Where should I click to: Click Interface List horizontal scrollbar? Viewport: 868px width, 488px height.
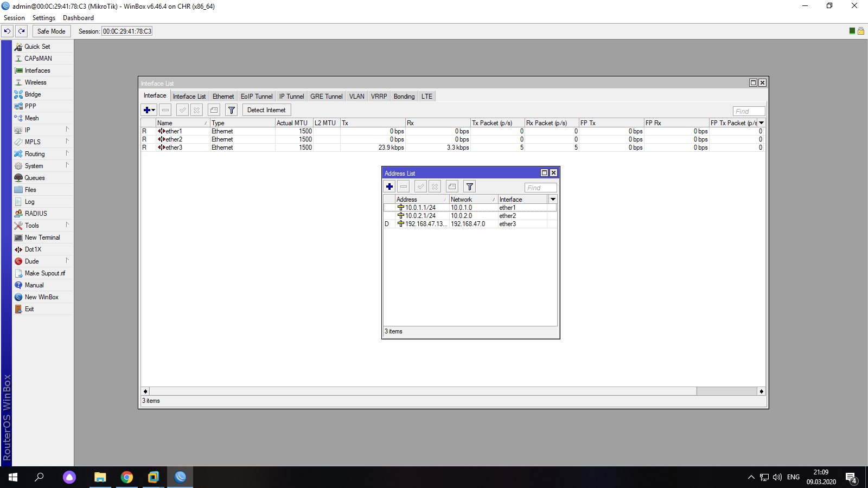click(422, 391)
